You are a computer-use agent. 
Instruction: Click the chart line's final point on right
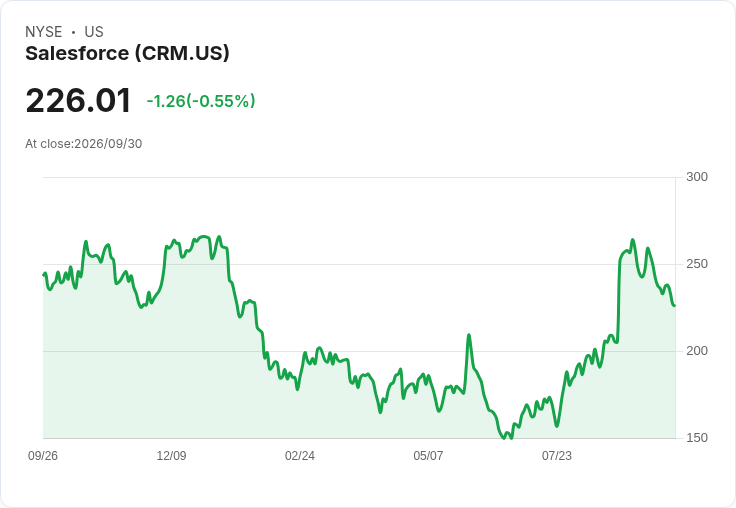675,306
